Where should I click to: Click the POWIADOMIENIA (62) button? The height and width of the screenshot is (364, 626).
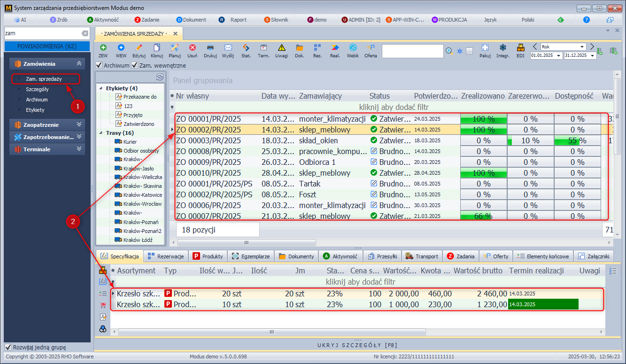pyautogui.click(x=46, y=46)
